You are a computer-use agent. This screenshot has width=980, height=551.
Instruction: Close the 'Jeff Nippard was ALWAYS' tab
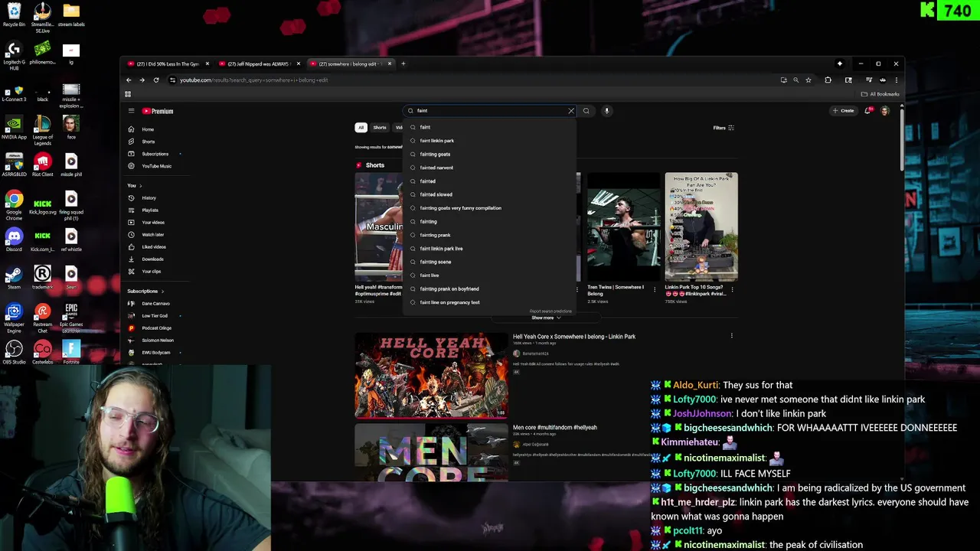pyautogui.click(x=299, y=64)
